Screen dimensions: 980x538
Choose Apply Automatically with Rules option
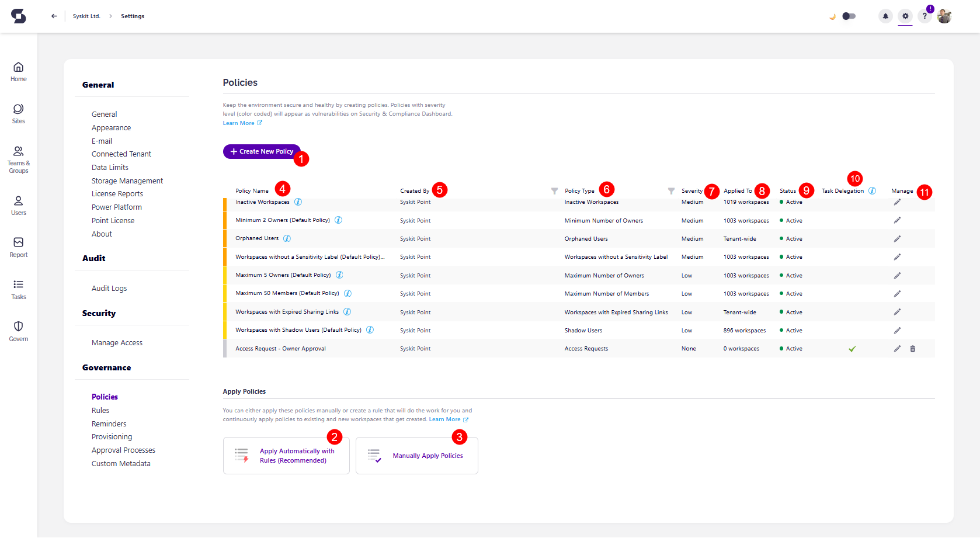[x=286, y=456]
